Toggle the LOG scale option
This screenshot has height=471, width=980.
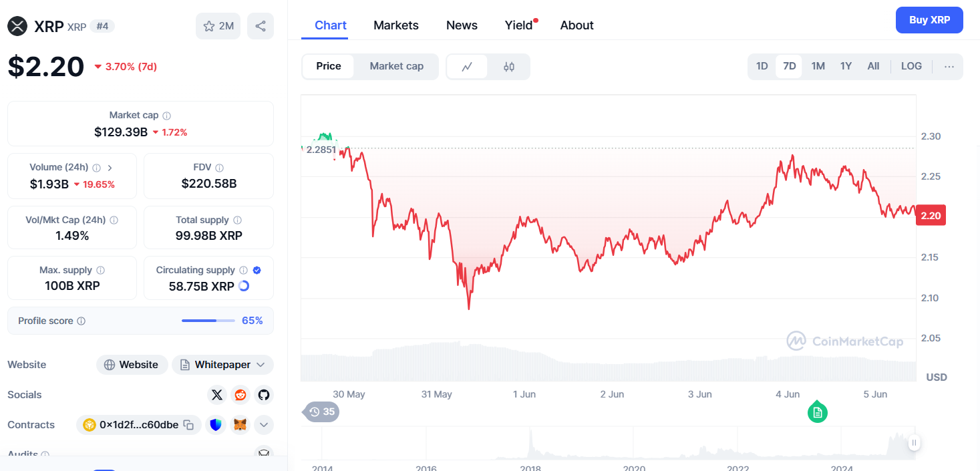pyautogui.click(x=911, y=66)
